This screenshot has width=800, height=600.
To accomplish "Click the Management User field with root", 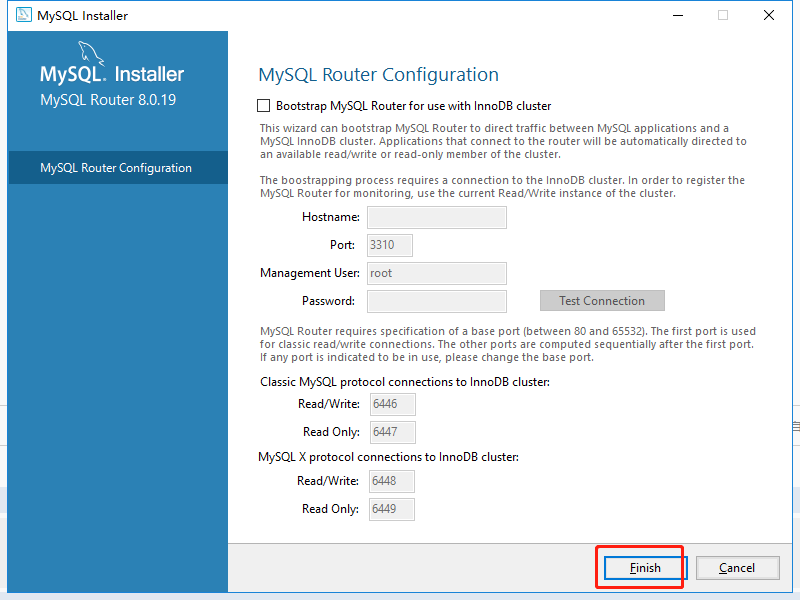I will (437, 273).
